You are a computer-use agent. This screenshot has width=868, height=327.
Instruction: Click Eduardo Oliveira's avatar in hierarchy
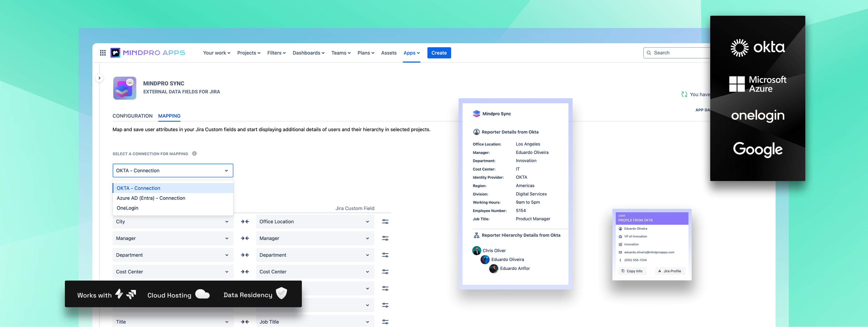pyautogui.click(x=485, y=260)
